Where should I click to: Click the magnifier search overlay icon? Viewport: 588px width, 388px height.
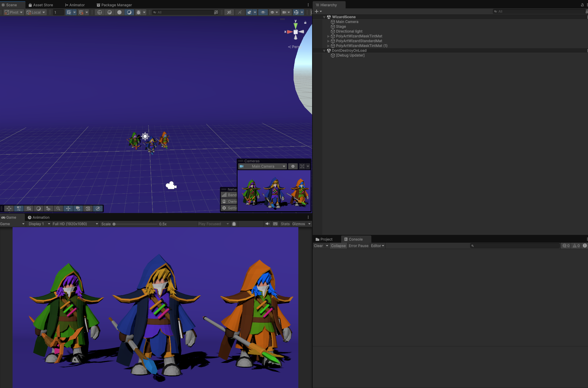[x=58, y=209]
